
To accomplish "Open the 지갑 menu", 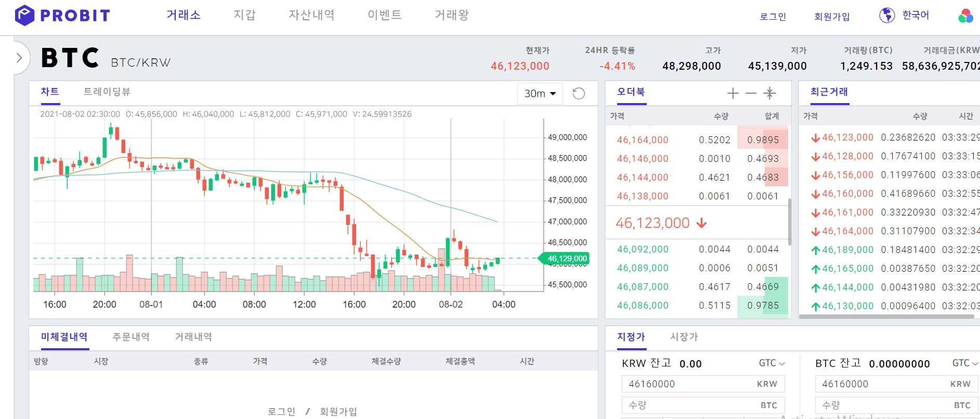I will coord(244,15).
